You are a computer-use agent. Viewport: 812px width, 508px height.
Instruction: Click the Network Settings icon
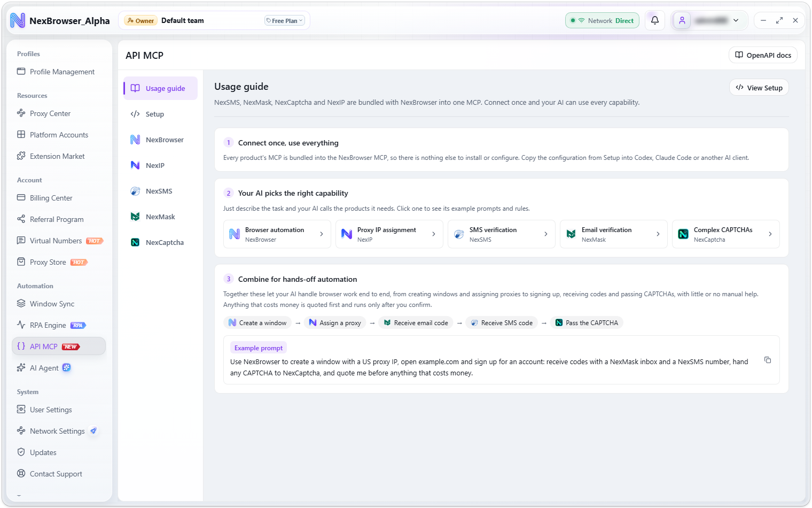[21, 431]
